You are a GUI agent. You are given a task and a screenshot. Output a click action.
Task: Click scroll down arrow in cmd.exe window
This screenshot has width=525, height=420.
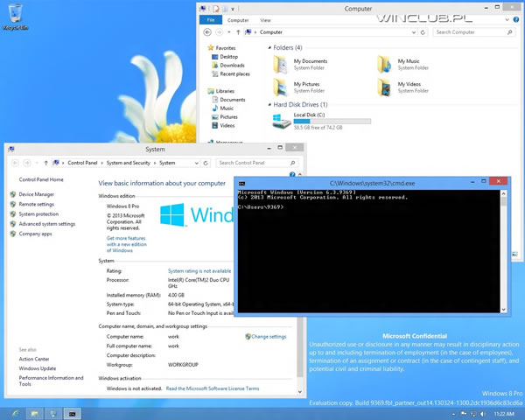[504, 310]
